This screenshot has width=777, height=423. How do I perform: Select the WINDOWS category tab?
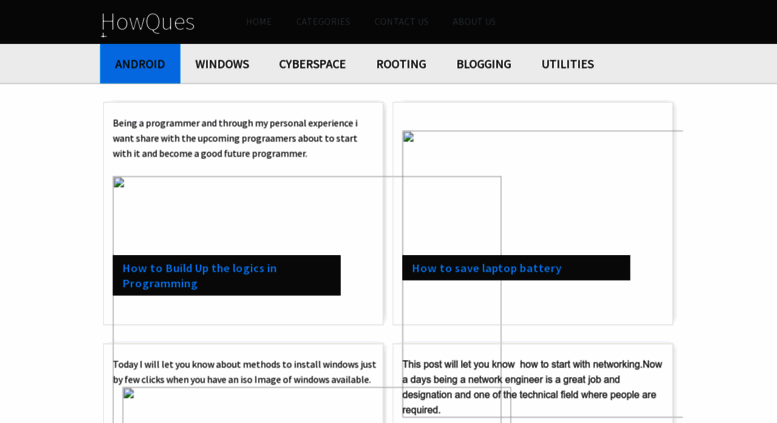click(x=222, y=64)
